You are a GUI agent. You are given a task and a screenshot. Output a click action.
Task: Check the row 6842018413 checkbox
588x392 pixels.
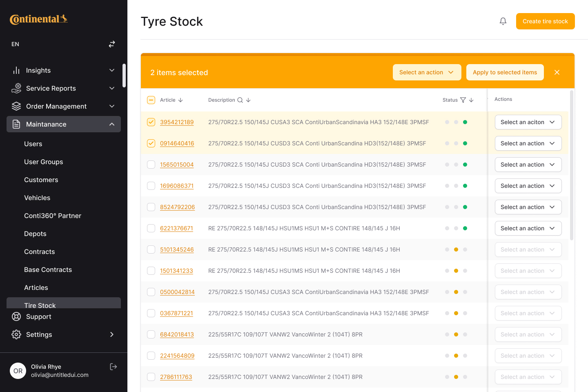pos(151,334)
